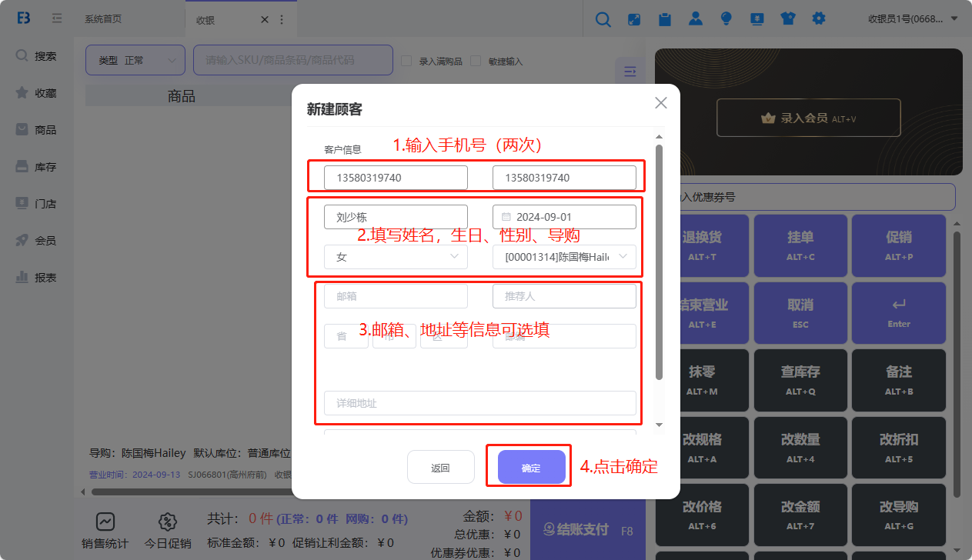Click the 挂单 ALT+C button
The height and width of the screenshot is (560, 972).
pyautogui.click(x=800, y=245)
